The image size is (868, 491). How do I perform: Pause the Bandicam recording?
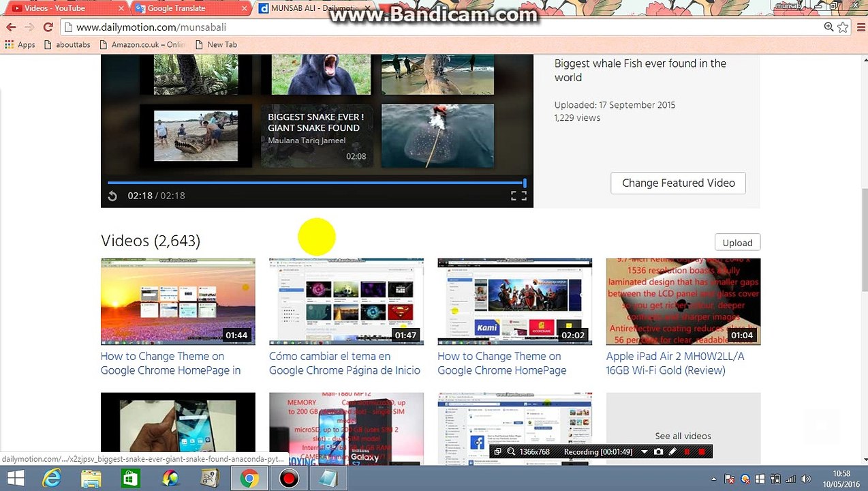tap(687, 451)
